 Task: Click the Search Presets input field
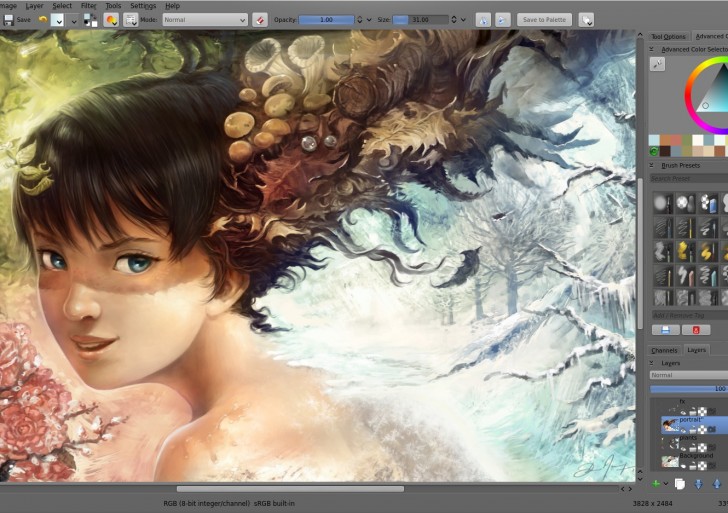tap(689, 178)
